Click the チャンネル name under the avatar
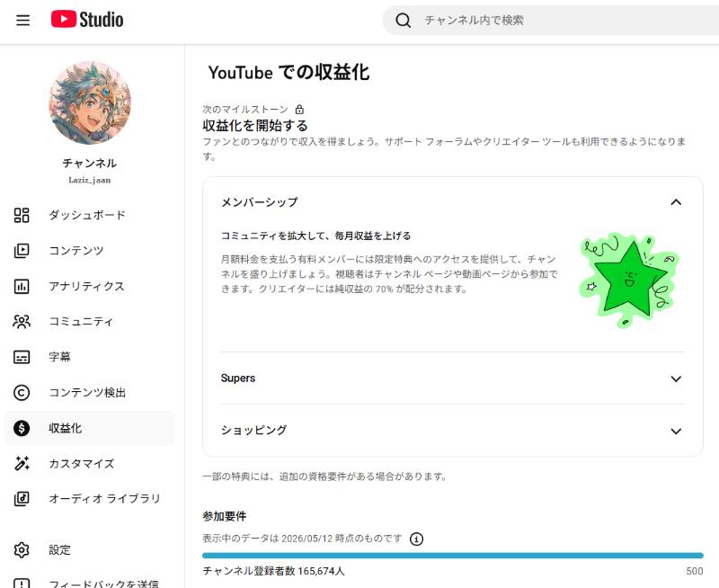Viewport: 719px width, 588px height. (90, 163)
